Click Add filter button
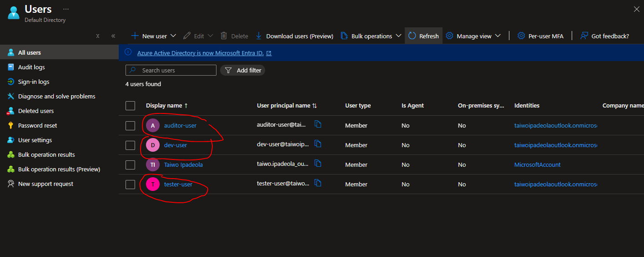This screenshot has width=644, height=257. (243, 70)
